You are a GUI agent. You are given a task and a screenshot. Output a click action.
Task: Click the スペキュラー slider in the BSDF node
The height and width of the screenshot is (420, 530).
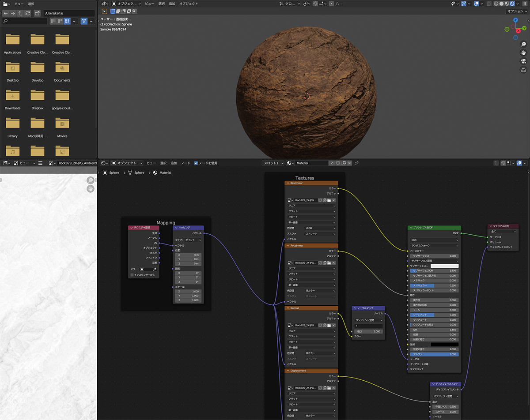433,285
